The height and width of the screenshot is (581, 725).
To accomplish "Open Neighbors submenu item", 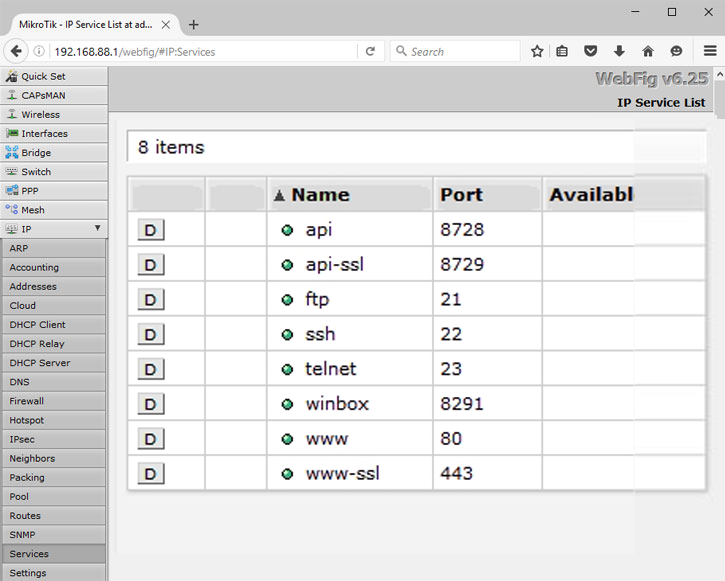I will click(54, 458).
